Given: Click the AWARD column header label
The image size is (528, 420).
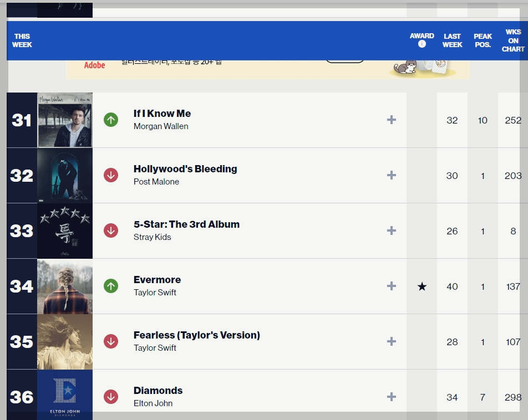Looking at the screenshot, I should click(x=422, y=35).
